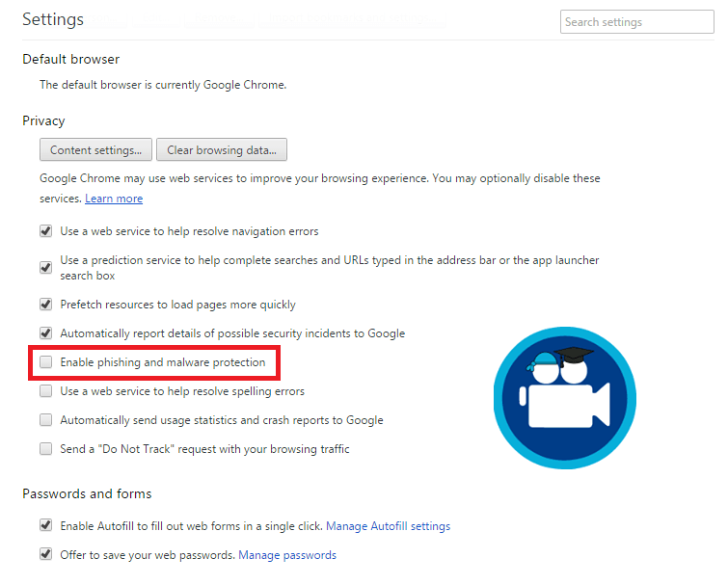
Task: Enable the Do Not Track request checkbox
Action: [45, 449]
